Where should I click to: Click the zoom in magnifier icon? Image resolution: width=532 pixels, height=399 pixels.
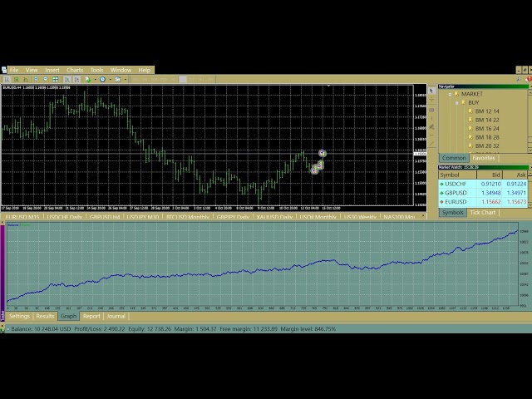click(x=36, y=80)
